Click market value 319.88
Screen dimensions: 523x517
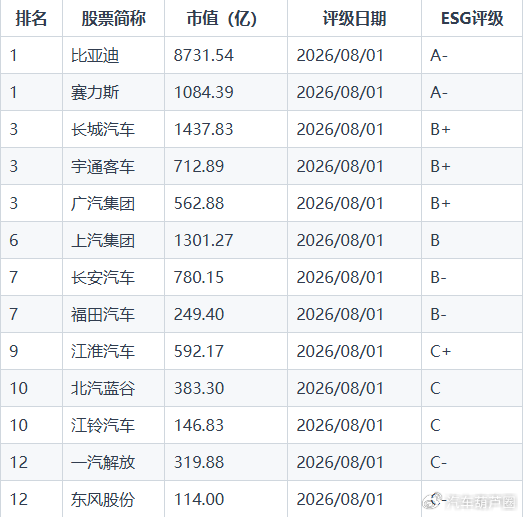(199, 463)
